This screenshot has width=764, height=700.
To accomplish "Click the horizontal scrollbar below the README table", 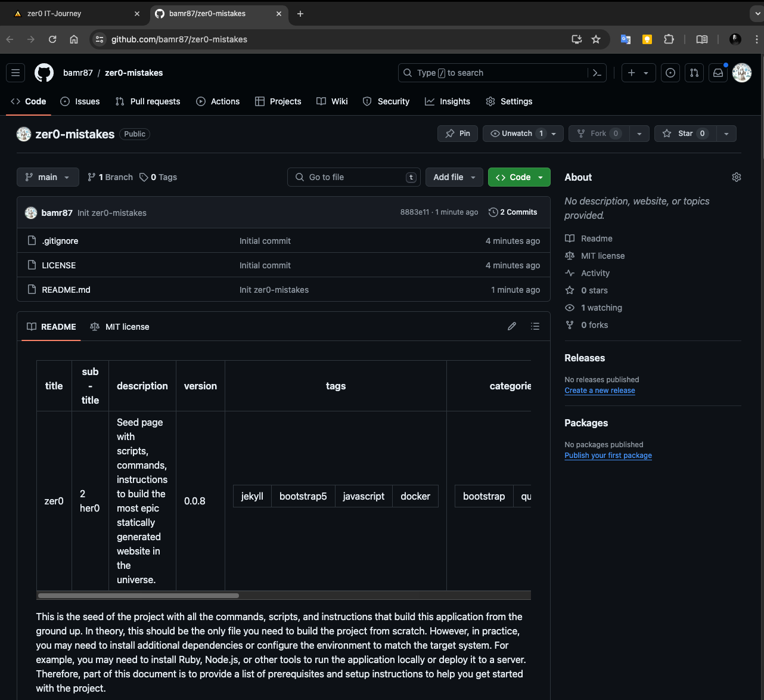I will coord(137,595).
